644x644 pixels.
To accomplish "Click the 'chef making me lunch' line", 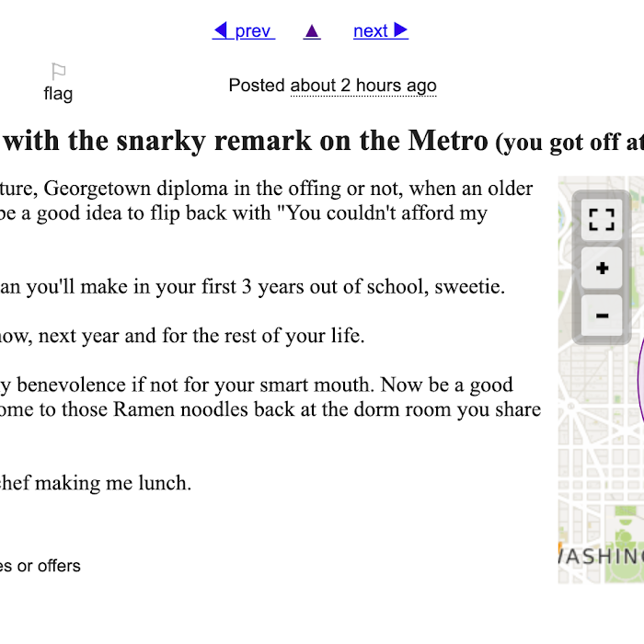I will tap(96, 483).
